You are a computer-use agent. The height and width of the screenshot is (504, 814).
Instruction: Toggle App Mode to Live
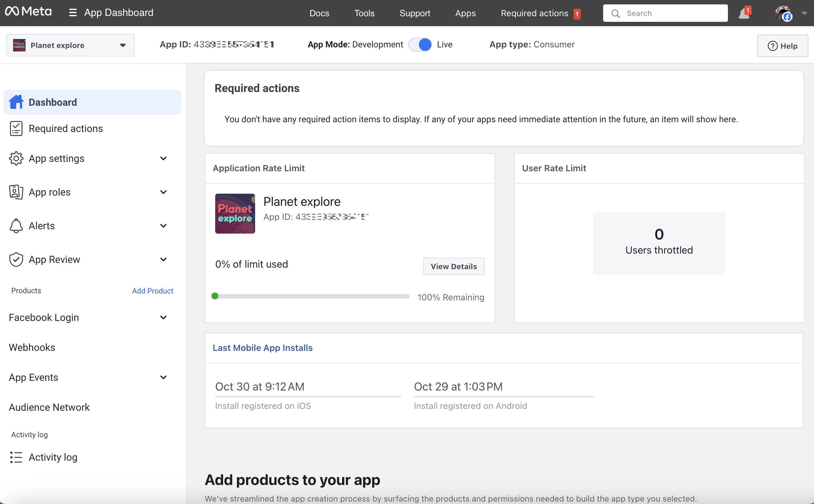[x=420, y=45]
